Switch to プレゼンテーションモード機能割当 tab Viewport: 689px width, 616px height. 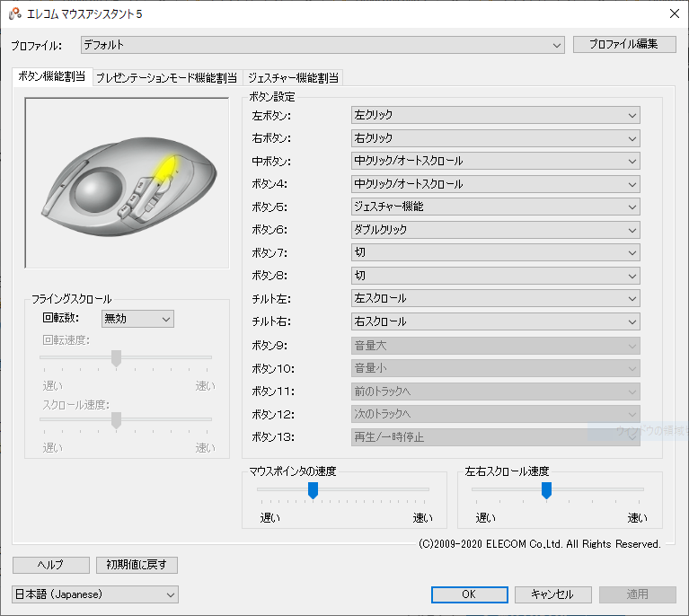pos(166,78)
